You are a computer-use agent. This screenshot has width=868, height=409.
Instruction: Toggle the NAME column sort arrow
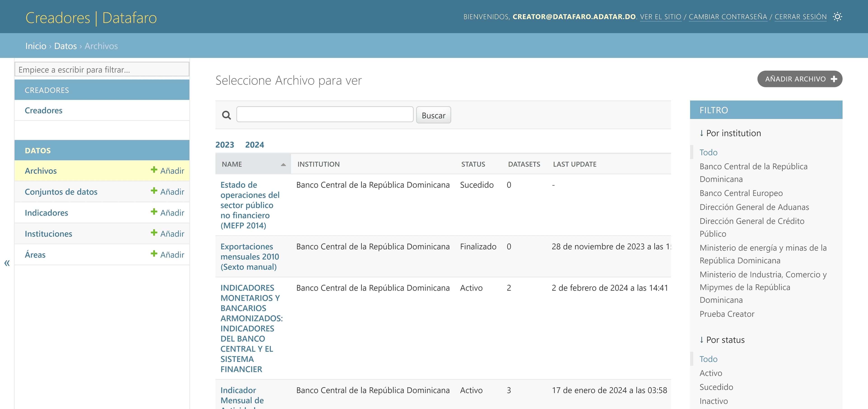283,164
